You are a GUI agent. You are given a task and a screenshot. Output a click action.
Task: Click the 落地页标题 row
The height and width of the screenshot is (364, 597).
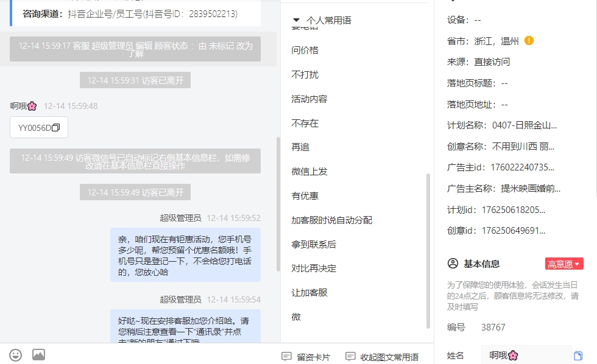478,83
